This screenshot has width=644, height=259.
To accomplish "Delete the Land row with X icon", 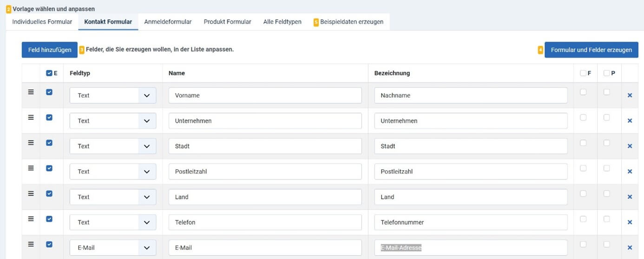I will 630,197.
